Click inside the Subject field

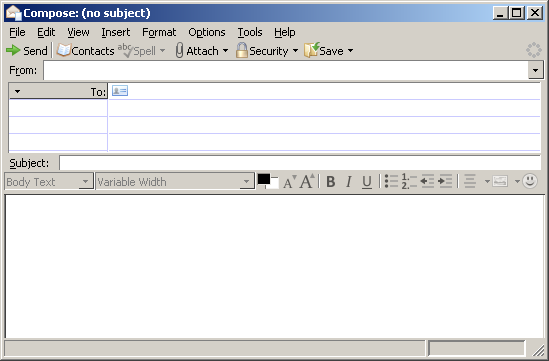point(300,163)
